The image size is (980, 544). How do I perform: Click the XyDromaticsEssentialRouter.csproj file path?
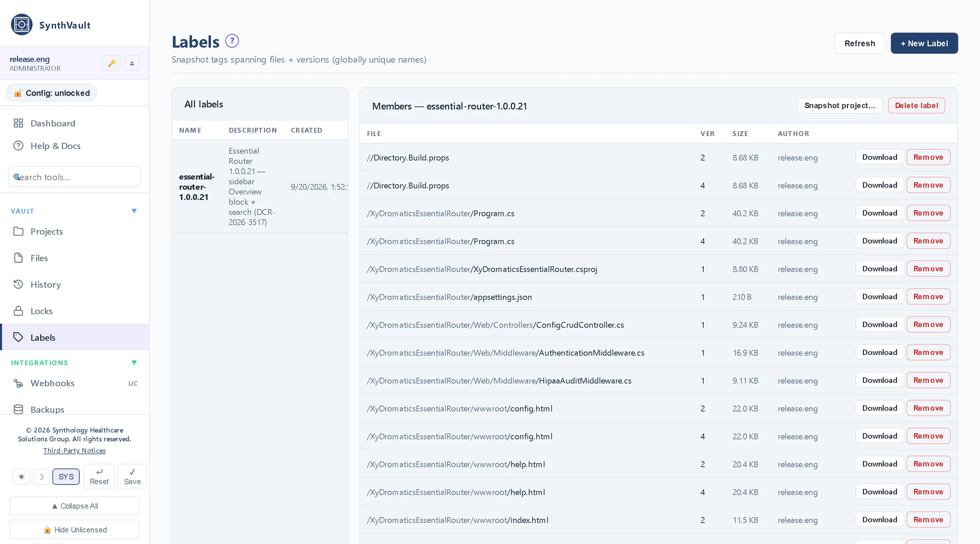click(x=482, y=270)
